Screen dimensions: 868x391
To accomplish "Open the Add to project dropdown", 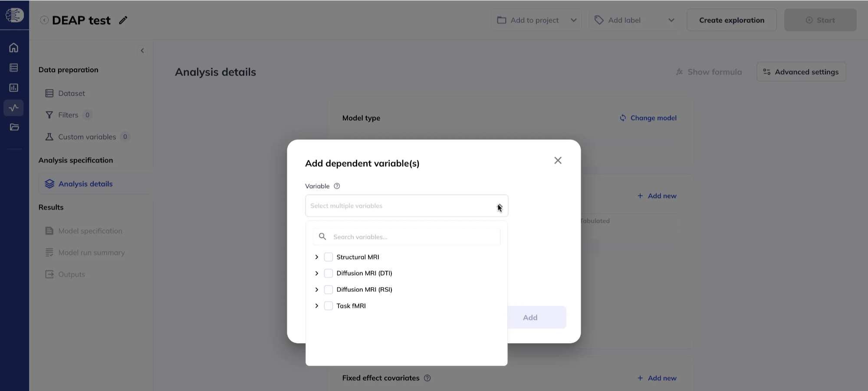I will pyautogui.click(x=536, y=20).
